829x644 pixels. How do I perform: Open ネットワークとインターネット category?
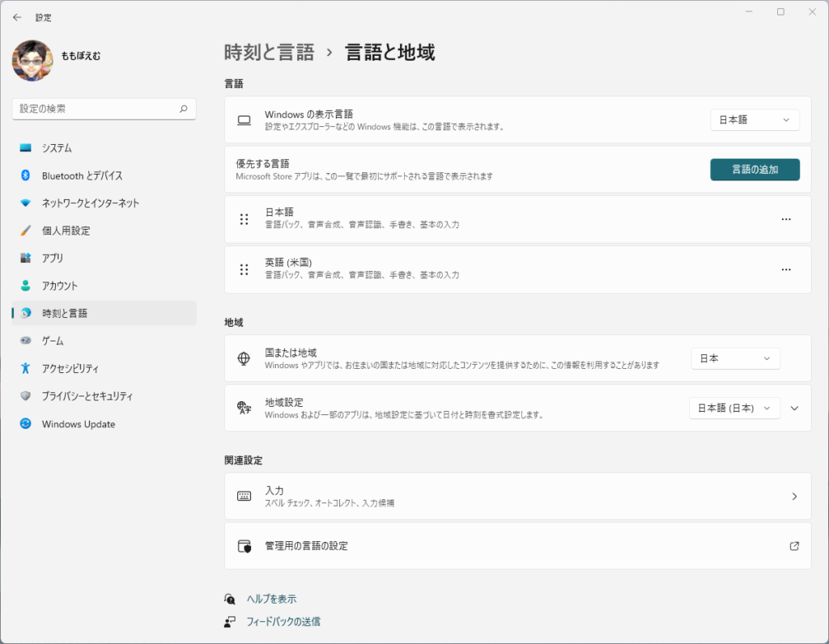coord(104,203)
